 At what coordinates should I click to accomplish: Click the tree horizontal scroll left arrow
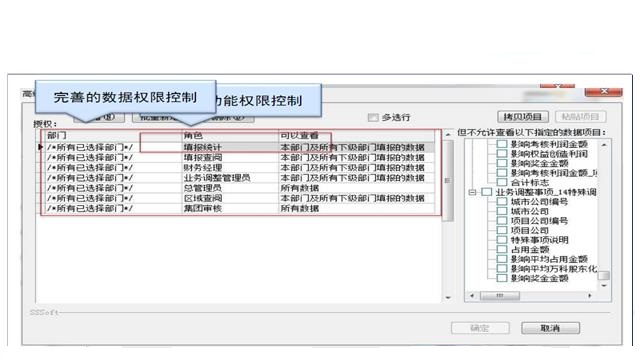pos(472,296)
